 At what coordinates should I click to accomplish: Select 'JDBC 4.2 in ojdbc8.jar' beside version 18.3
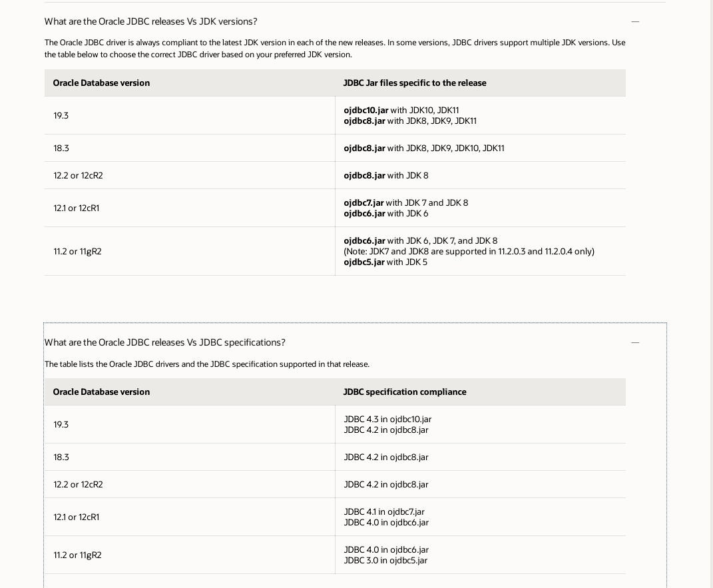coord(386,457)
